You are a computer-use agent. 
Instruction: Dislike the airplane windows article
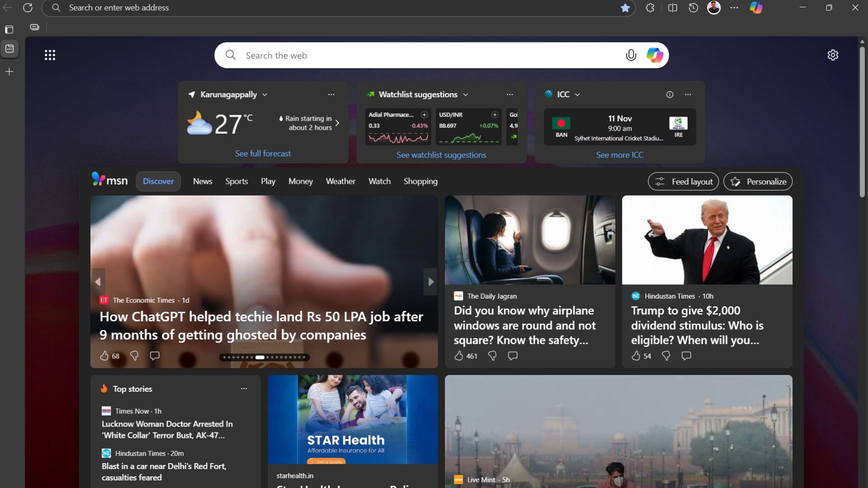click(492, 356)
